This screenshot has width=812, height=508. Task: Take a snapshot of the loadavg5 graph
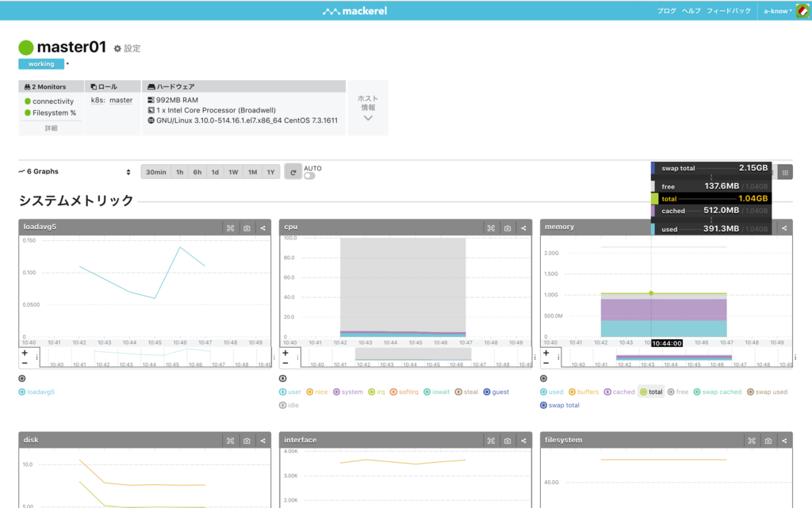coord(247,228)
